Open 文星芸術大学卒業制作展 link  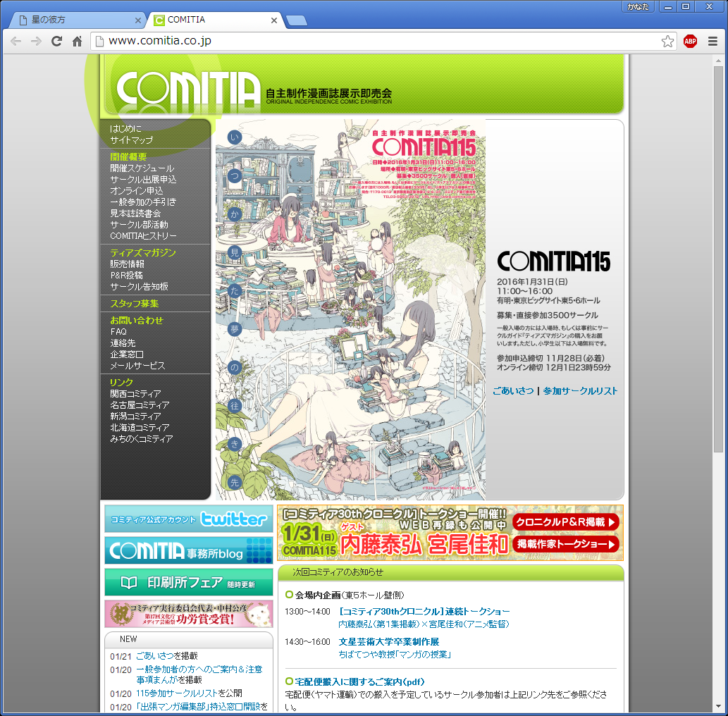click(x=388, y=642)
